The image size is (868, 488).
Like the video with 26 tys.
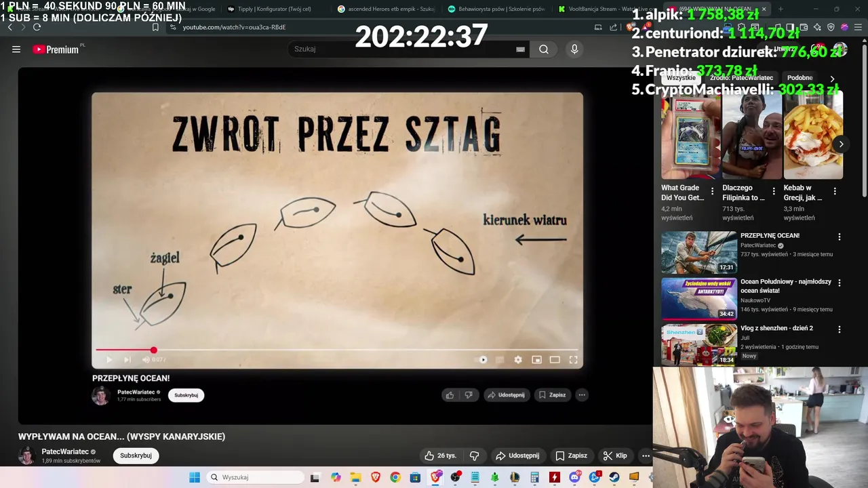[440, 455]
